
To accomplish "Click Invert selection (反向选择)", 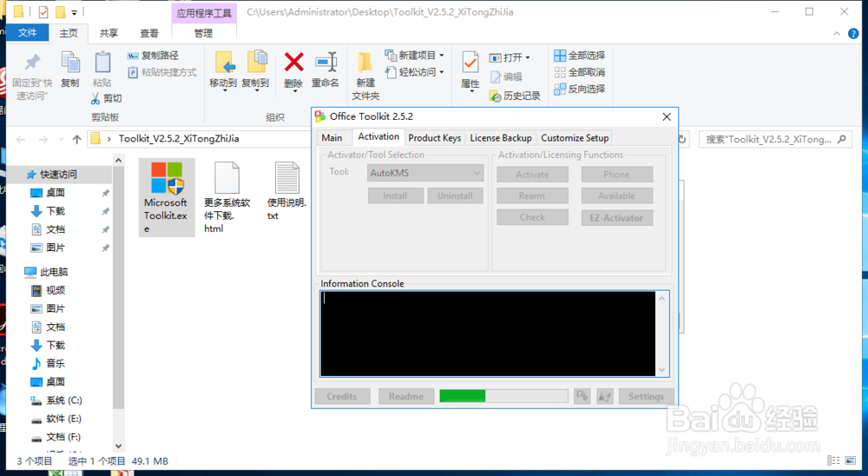I will click(580, 89).
